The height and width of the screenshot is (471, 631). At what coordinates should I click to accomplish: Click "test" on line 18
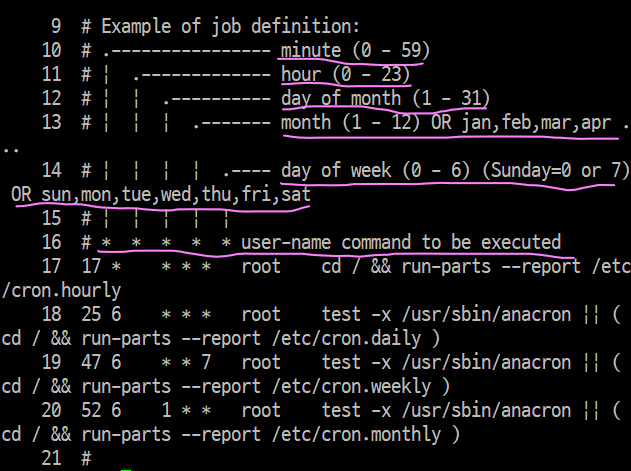click(x=341, y=314)
